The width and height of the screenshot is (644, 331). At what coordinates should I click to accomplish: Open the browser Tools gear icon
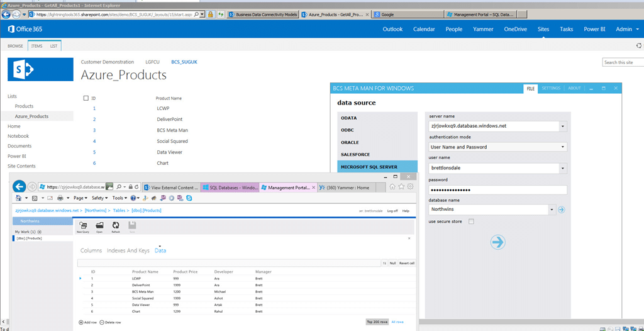tap(410, 187)
